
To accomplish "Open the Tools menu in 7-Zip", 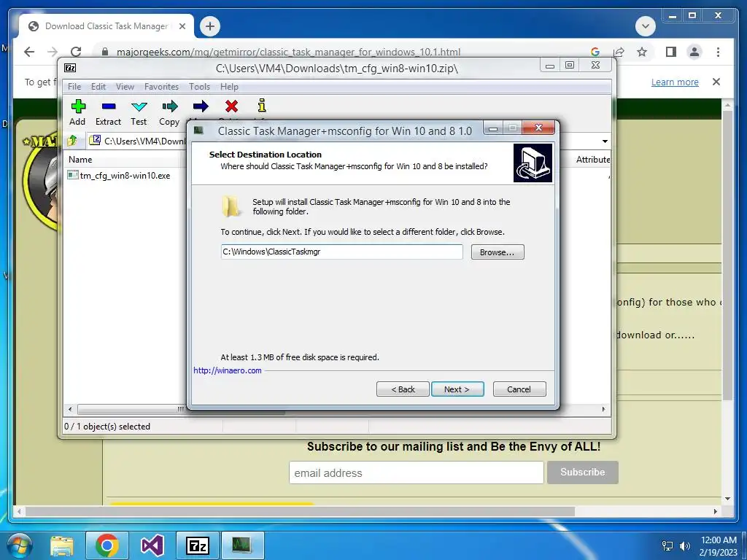I will [x=199, y=87].
